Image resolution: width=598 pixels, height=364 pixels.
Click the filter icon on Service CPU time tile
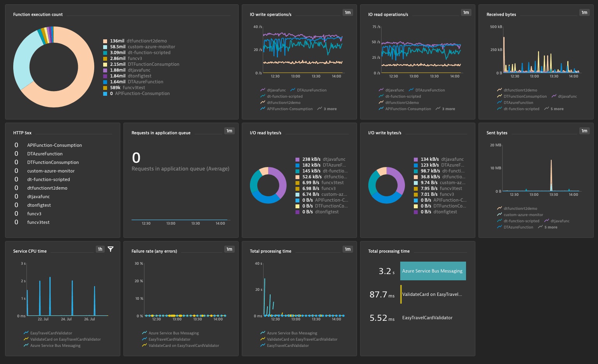[111, 249]
